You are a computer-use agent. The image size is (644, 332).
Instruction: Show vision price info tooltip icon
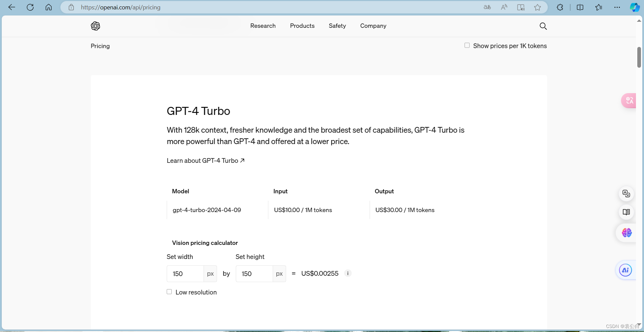click(x=348, y=273)
